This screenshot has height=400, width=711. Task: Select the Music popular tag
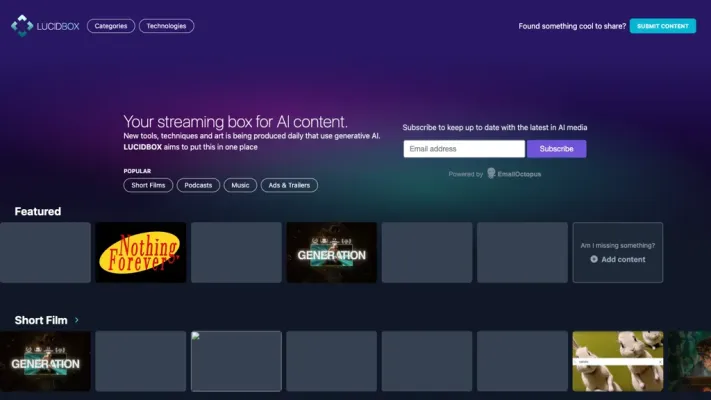coord(240,185)
